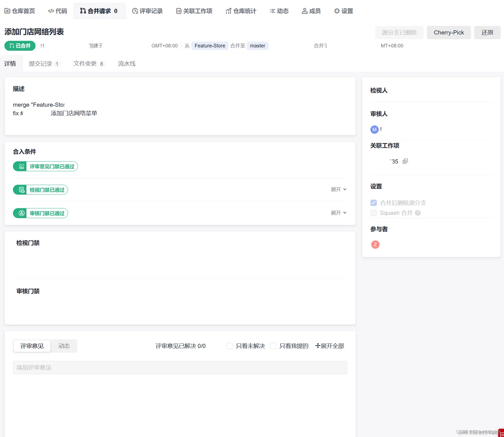Open the 成员 members tab
The width and height of the screenshot is (504, 437).
(311, 11)
